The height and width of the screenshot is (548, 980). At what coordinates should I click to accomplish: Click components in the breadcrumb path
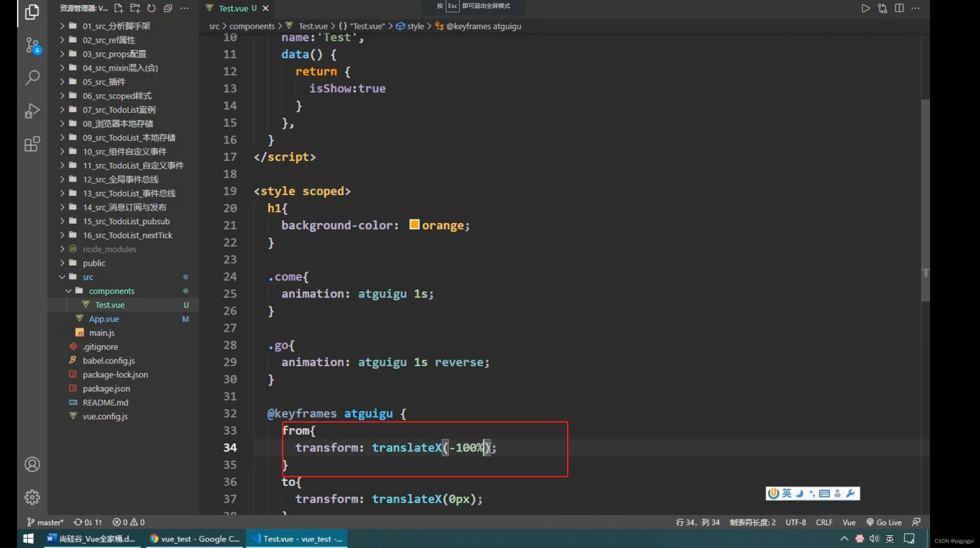252,26
